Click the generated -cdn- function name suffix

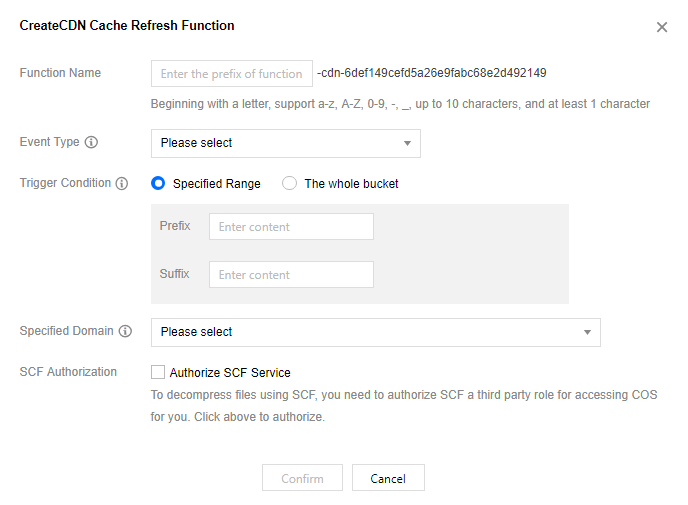(431, 73)
